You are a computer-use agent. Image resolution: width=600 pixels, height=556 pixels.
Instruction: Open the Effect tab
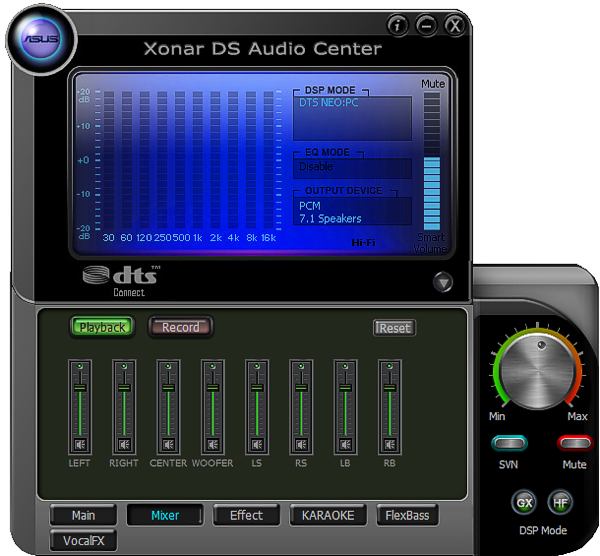tap(246, 515)
